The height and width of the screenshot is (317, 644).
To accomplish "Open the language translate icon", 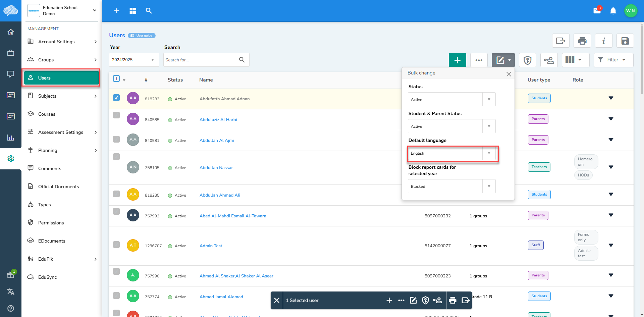I will 11,292.
